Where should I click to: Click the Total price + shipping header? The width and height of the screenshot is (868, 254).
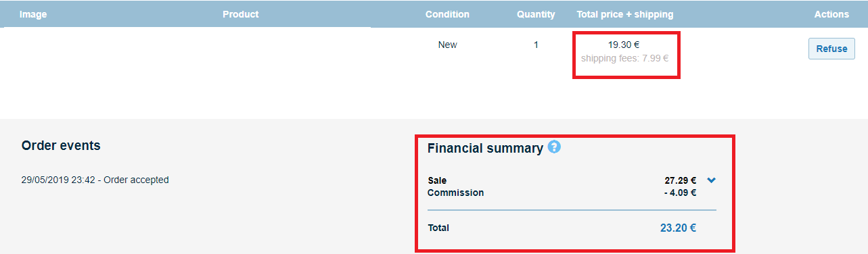625,14
